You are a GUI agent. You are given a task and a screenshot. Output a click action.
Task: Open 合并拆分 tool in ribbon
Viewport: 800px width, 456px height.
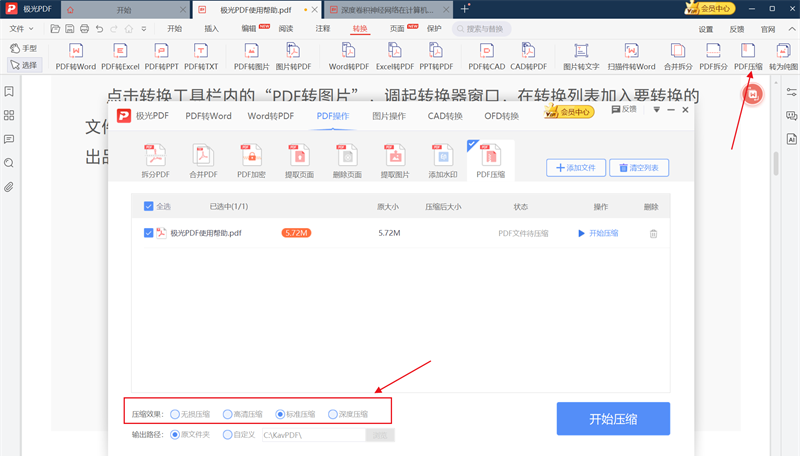(678, 57)
